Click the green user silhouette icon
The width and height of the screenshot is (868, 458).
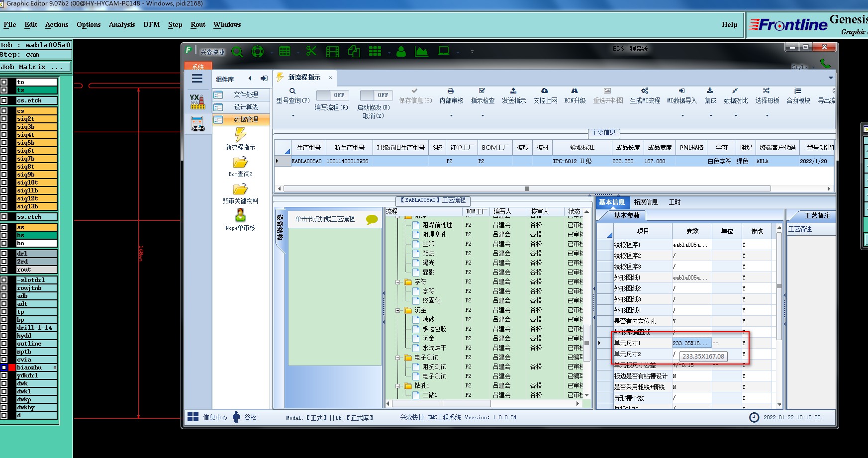point(401,51)
